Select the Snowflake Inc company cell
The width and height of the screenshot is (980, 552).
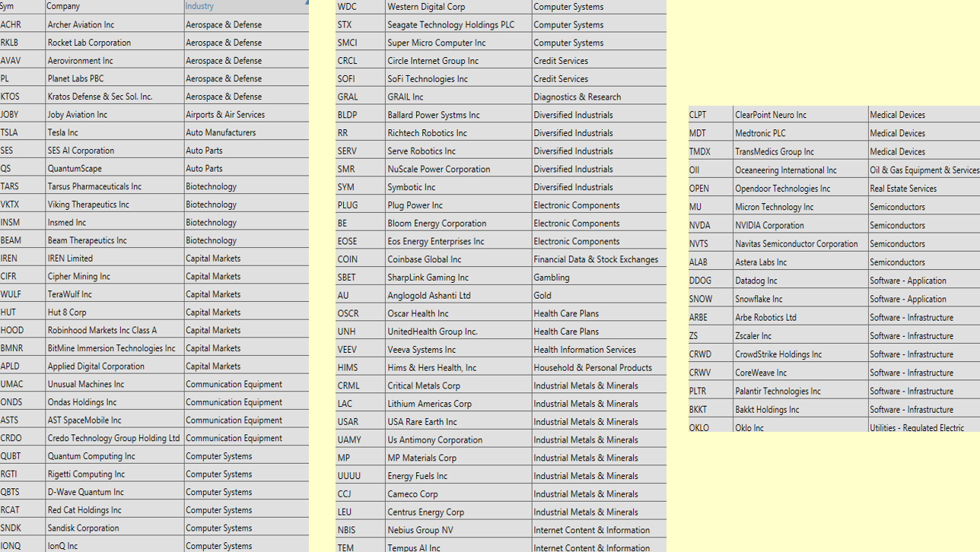[x=800, y=299]
